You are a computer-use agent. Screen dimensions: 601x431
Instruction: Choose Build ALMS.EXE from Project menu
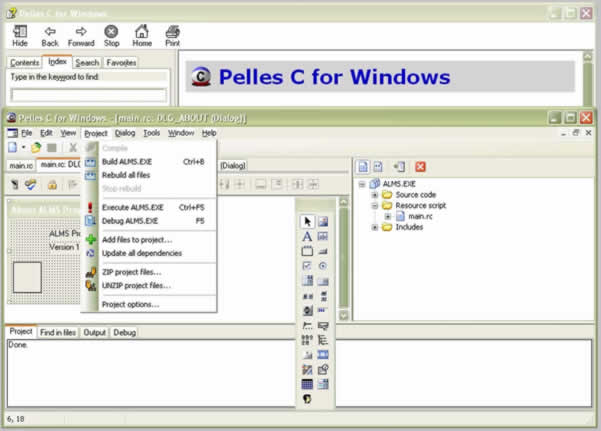[149, 162]
